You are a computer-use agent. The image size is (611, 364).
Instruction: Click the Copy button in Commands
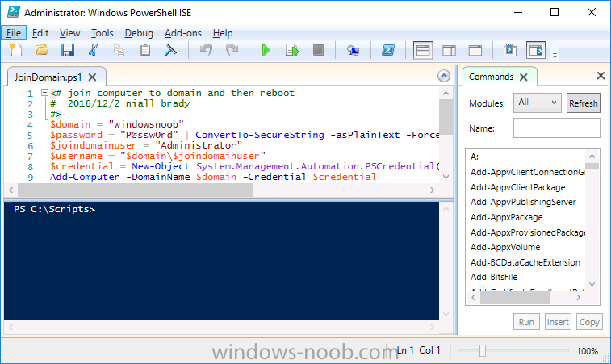click(589, 322)
